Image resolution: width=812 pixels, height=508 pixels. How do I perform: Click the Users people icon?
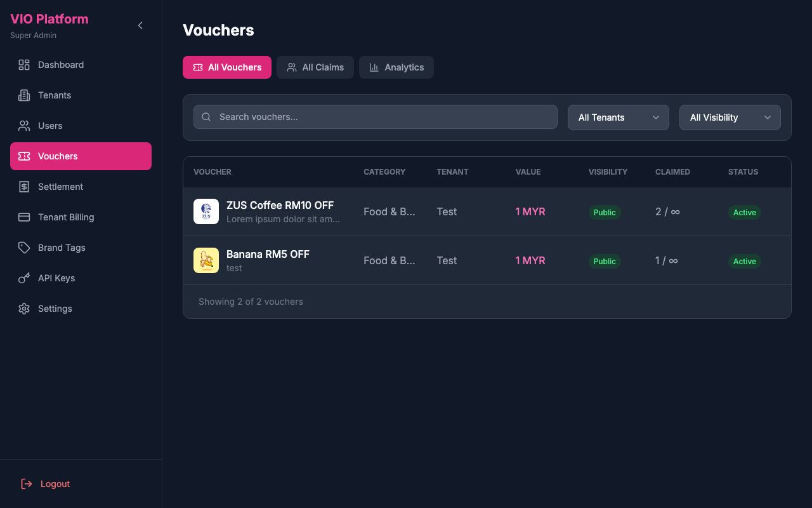23,125
